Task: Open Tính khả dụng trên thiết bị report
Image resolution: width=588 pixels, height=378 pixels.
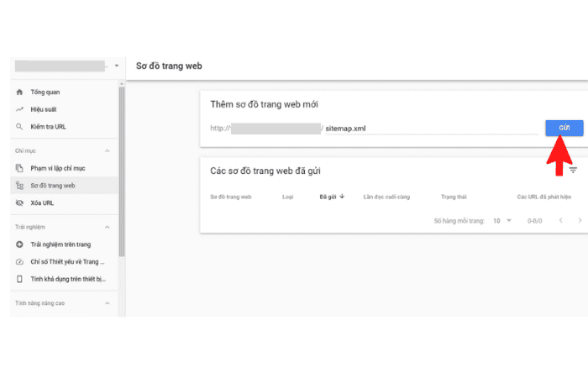Action: point(64,279)
